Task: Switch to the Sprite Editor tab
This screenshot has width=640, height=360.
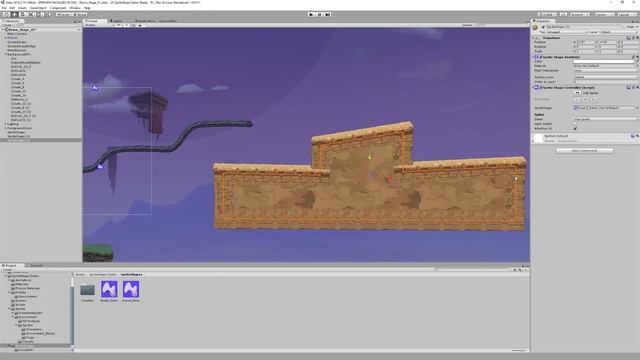Action: (x=168, y=21)
